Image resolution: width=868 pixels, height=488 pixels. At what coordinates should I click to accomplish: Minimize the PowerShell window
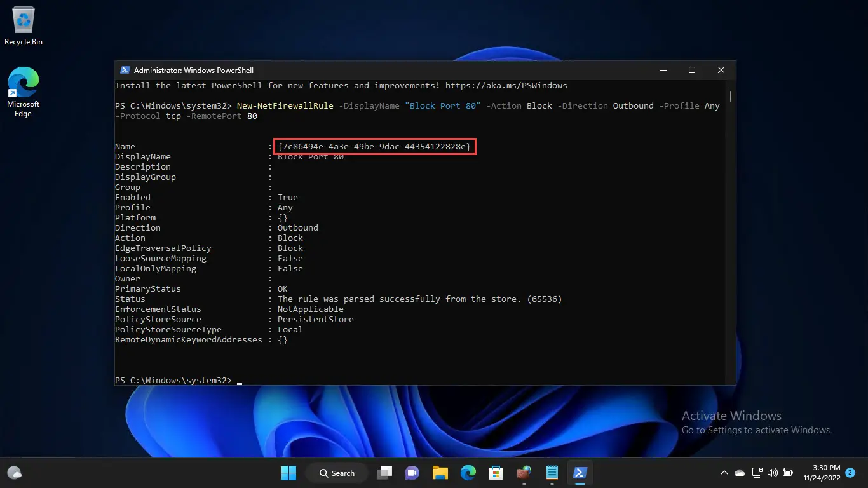(x=663, y=71)
